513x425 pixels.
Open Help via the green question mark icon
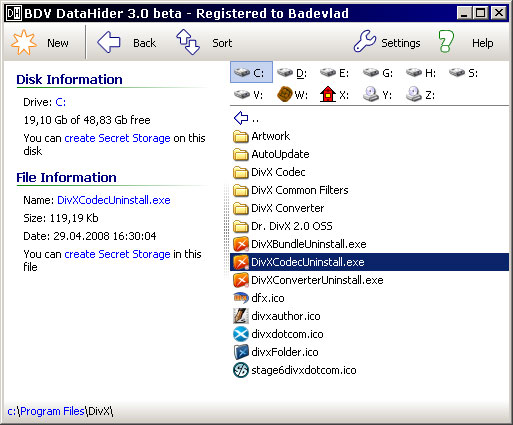click(x=446, y=41)
